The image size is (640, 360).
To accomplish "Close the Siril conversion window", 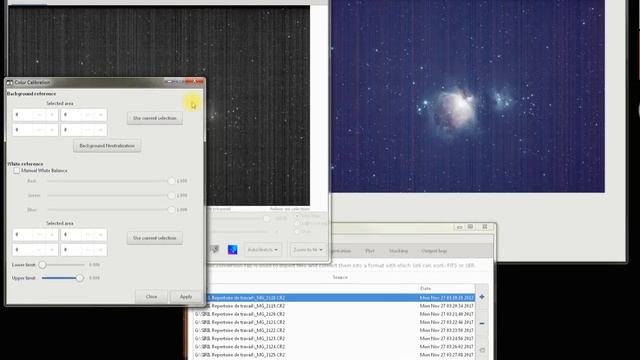I will pos(485,227).
